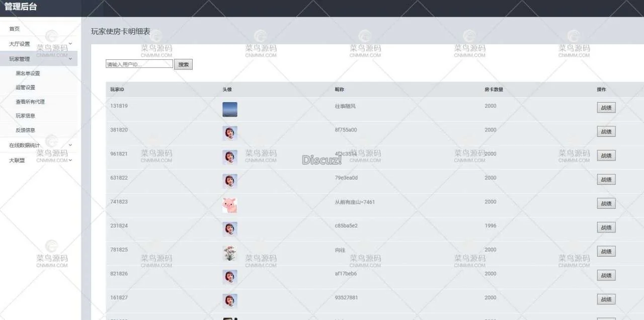
Task: Select 超管设置 in the sidebar
Action: pos(25,88)
